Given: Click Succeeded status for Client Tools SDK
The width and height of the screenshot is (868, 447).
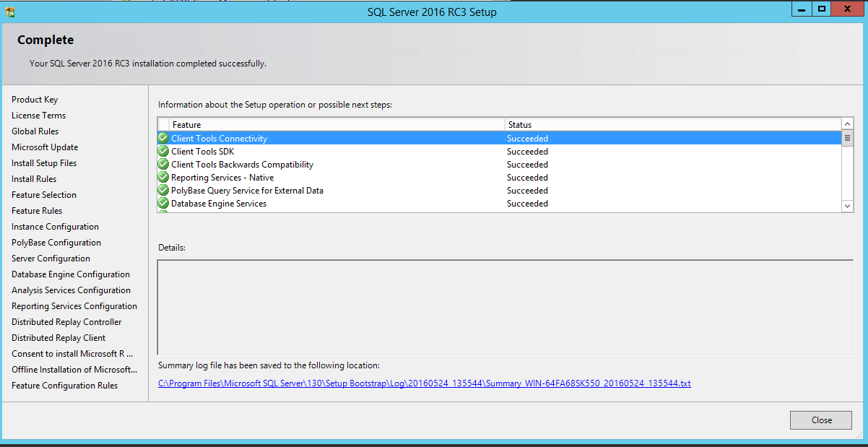Looking at the screenshot, I should point(527,152).
